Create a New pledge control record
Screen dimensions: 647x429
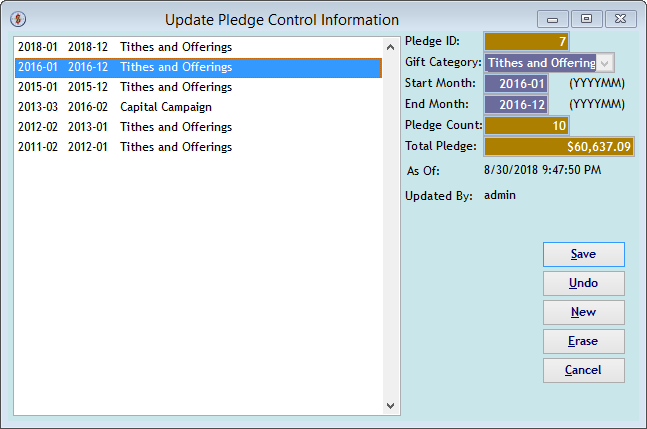pos(583,312)
